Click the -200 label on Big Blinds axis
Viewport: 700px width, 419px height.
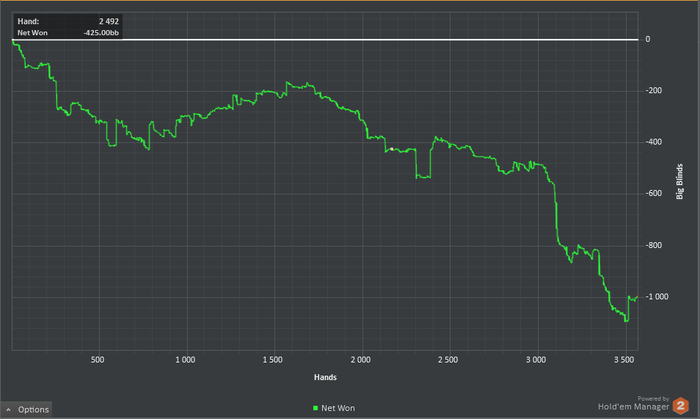click(654, 91)
